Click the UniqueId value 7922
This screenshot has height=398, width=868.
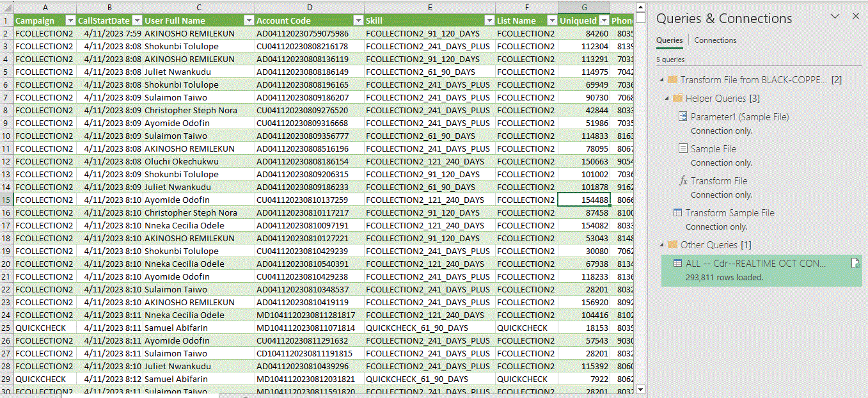tap(584, 379)
